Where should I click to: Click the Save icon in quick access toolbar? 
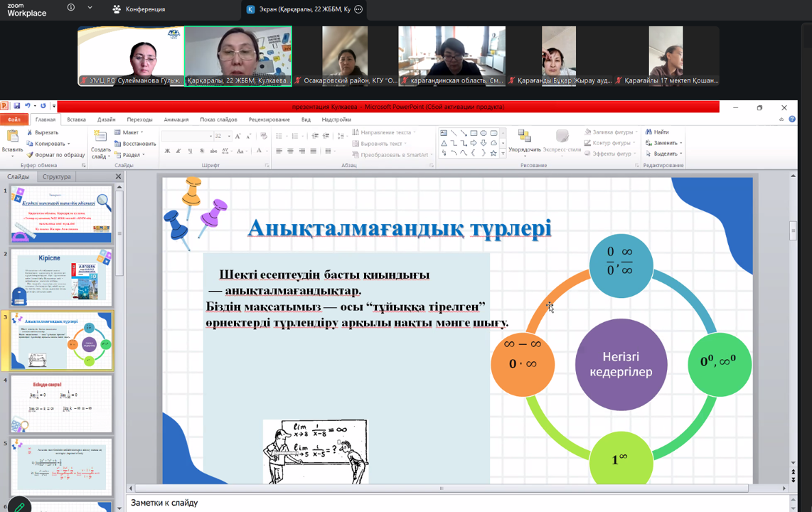click(x=16, y=107)
